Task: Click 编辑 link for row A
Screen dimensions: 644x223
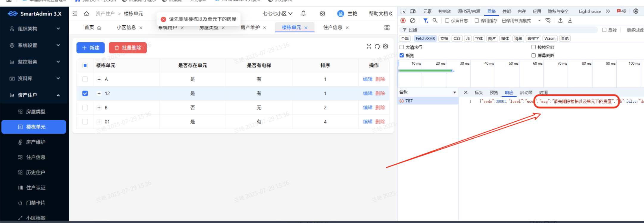Action: click(x=368, y=79)
